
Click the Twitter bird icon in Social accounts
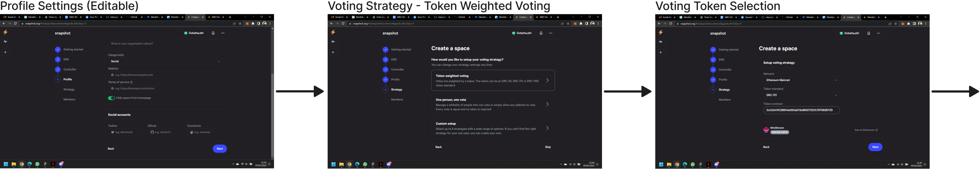pyautogui.click(x=113, y=132)
